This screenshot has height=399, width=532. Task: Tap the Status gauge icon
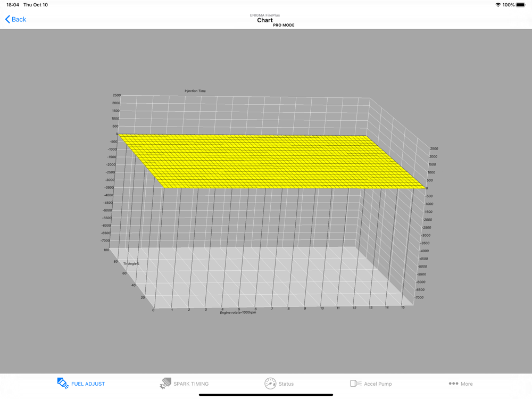(270, 384)
